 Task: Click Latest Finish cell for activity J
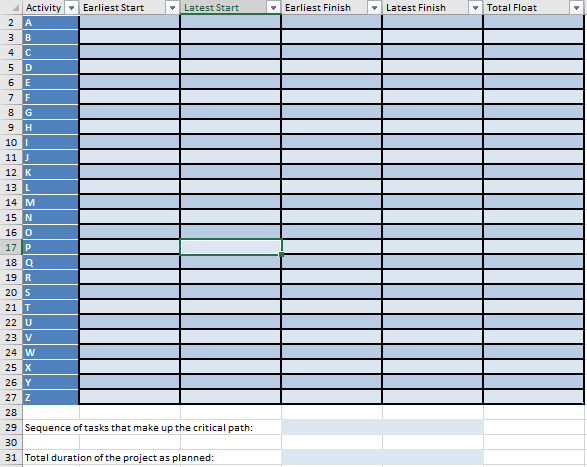click(433, 157)
